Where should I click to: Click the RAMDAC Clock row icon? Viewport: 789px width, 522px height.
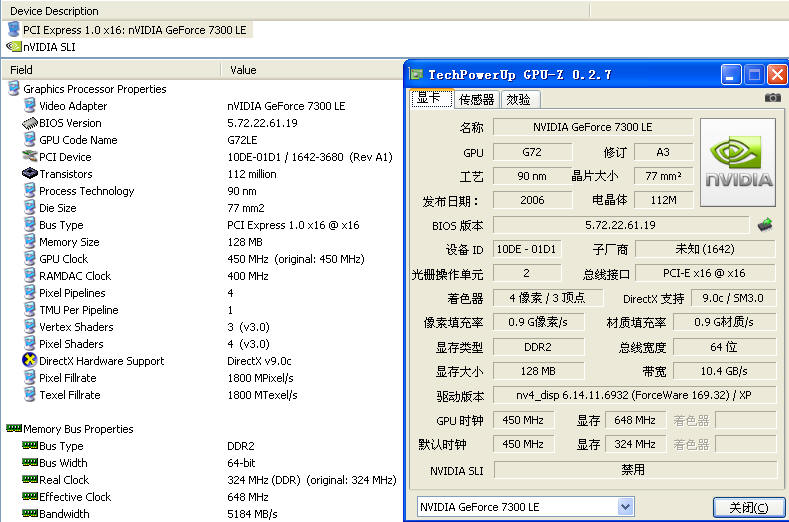click(x=30, y=275)
